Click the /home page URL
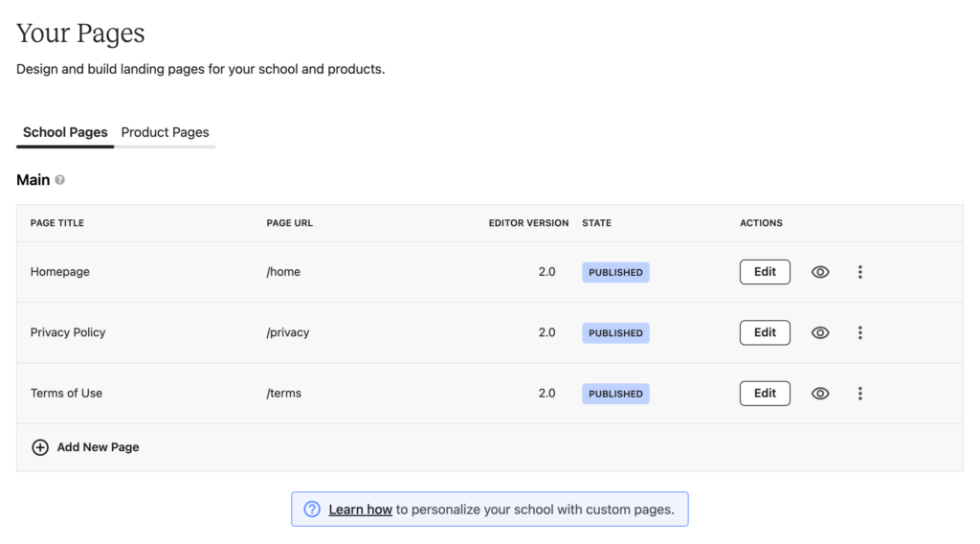The height and width of the screenshot is (544, 980). point(283,272)
